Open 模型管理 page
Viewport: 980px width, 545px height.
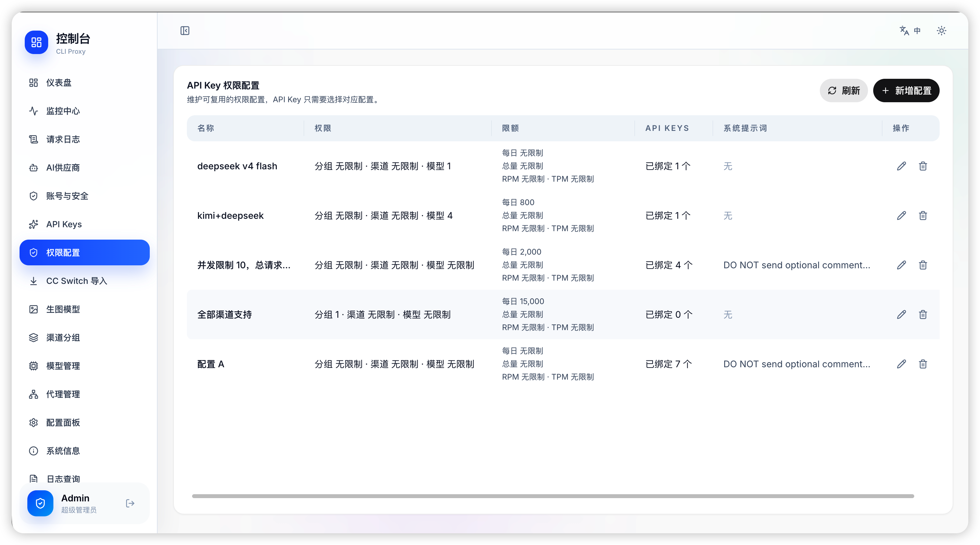click(x=84, y=366)
